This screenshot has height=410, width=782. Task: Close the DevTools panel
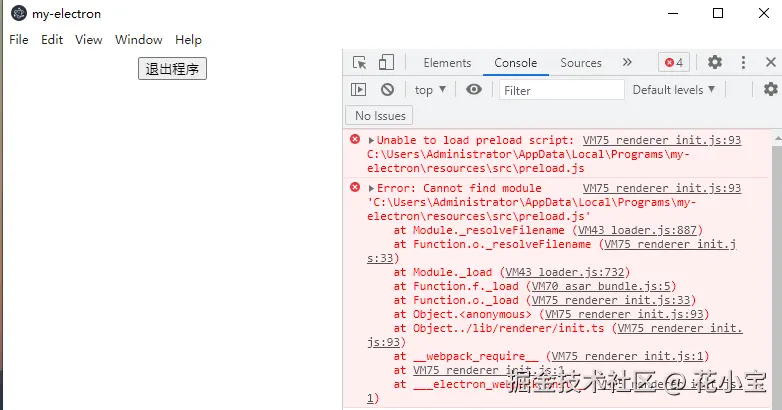[x=770, y=63]
